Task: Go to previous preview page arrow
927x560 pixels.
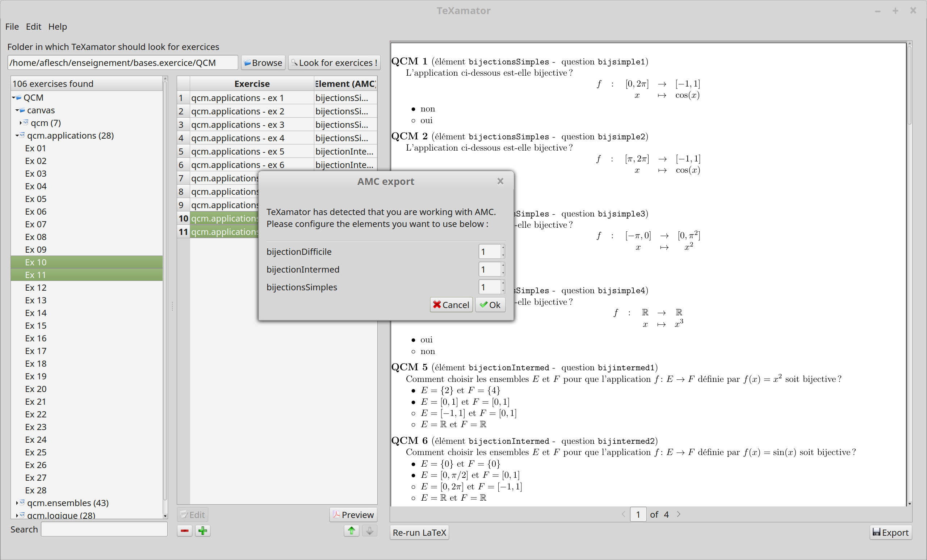Action: (624, 514)
